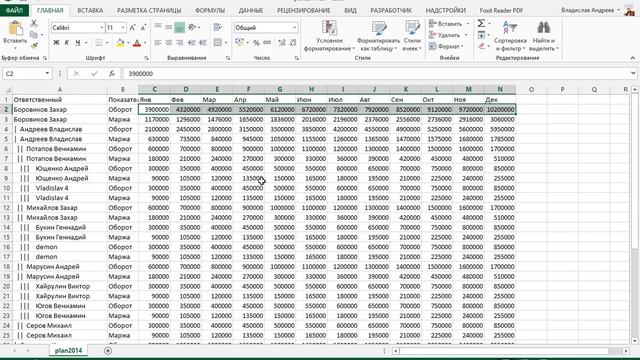640x360 pixels.
Task: Apply the yellow fill color bucket
Action: (x=120, y=42)
